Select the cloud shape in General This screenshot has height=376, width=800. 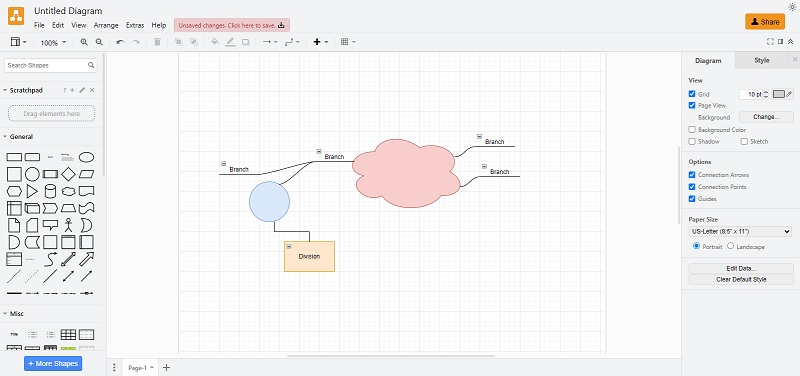pyautogui.click(x=68, y=191)
